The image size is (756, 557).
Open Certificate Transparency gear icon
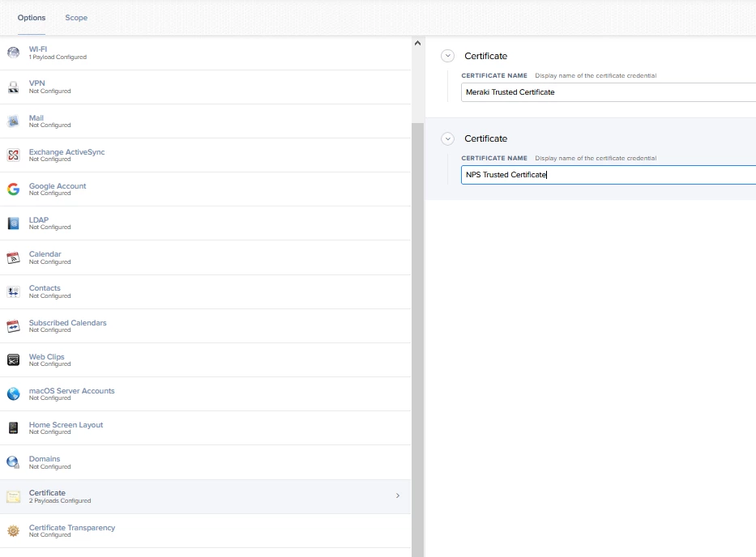pyautogui.click(x=14, y=530)
